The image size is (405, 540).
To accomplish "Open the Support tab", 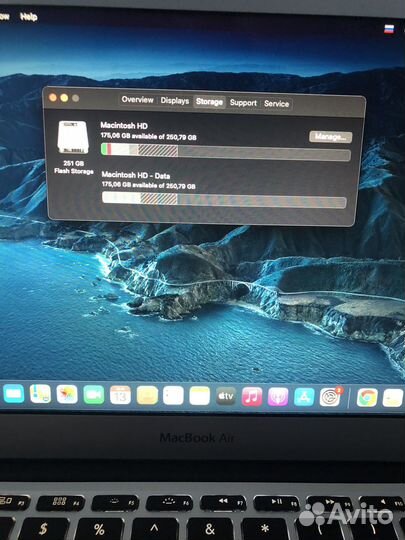I will pyautogui.click(x=243, y=103).
